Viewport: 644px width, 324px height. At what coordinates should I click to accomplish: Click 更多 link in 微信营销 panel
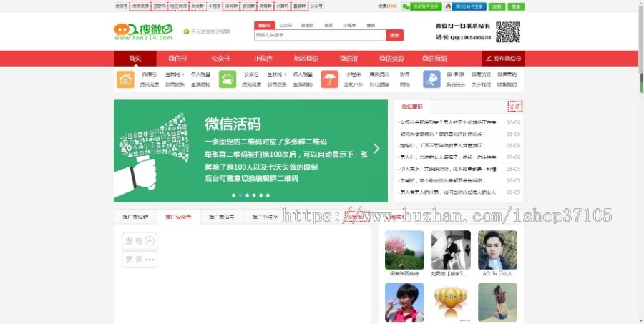coord(515,107)
